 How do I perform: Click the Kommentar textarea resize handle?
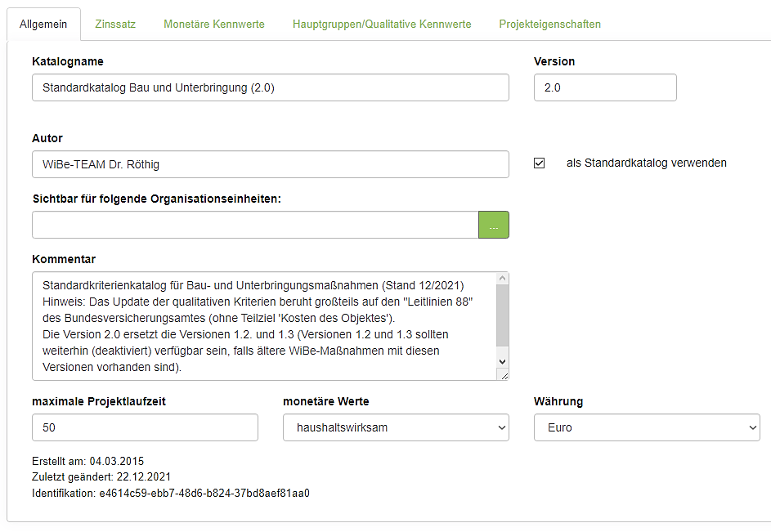[504, 375]
